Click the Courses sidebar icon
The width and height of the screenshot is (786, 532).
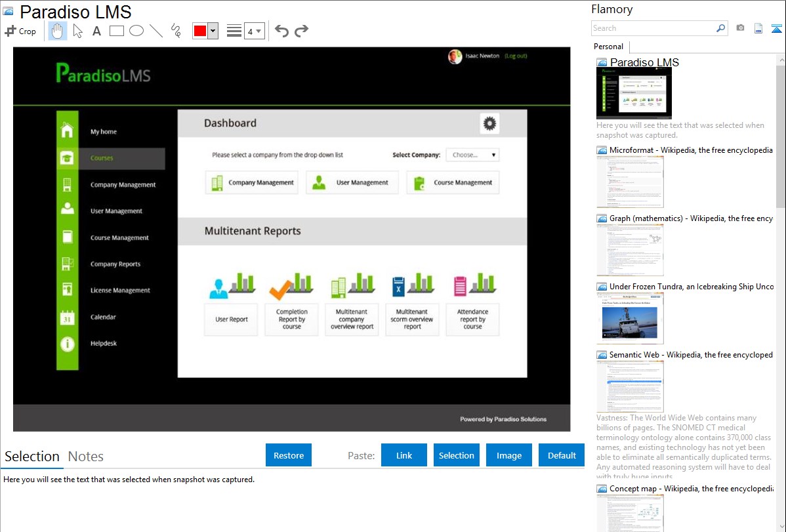[67, 158]
